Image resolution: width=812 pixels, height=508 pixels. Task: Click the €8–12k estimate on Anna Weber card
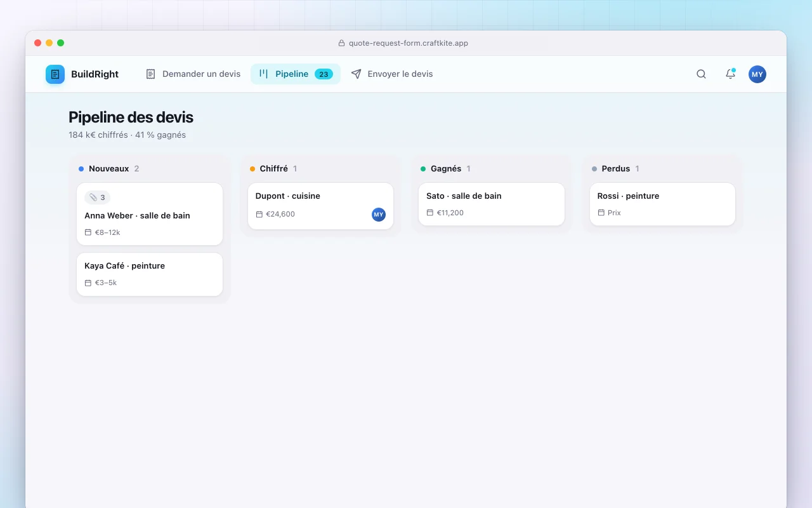click(x=108, y=232)
